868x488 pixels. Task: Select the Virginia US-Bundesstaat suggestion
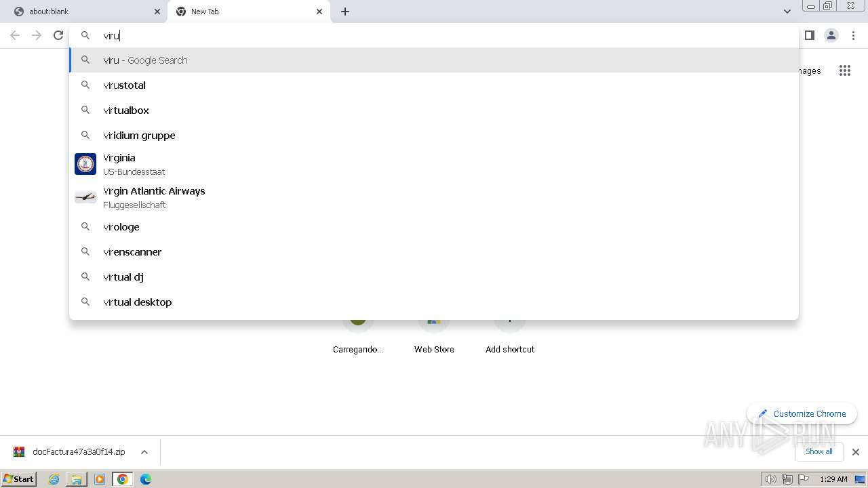coord(434,164)
